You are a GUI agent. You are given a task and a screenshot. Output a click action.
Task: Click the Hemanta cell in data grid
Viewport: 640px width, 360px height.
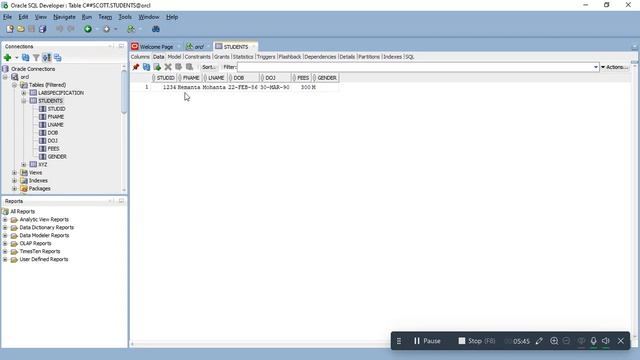pyautogui.click(x=189, y=87)
